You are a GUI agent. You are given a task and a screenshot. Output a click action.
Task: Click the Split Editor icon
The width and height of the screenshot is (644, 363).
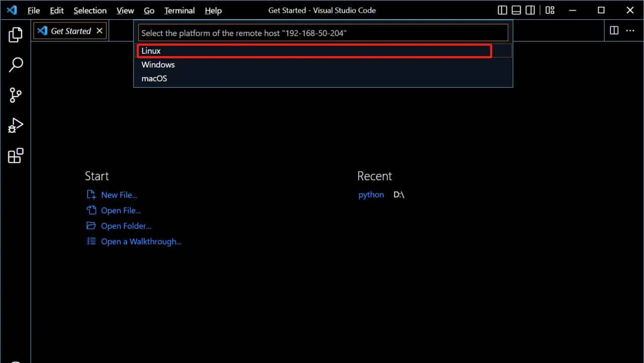coord(614,30)
